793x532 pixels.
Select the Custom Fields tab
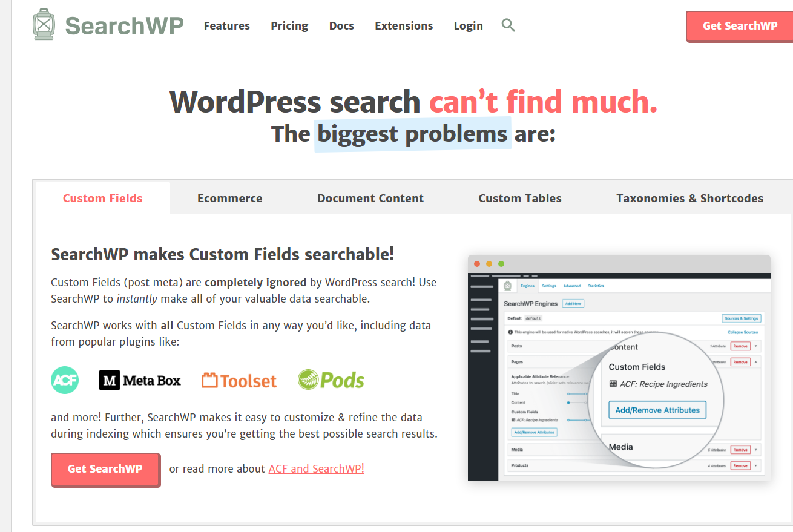103,198
